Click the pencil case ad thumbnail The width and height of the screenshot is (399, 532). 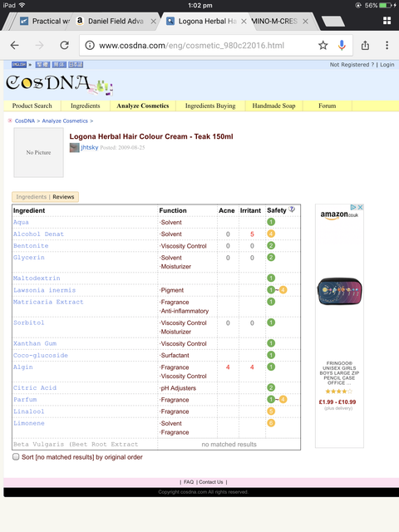(339, 292)
